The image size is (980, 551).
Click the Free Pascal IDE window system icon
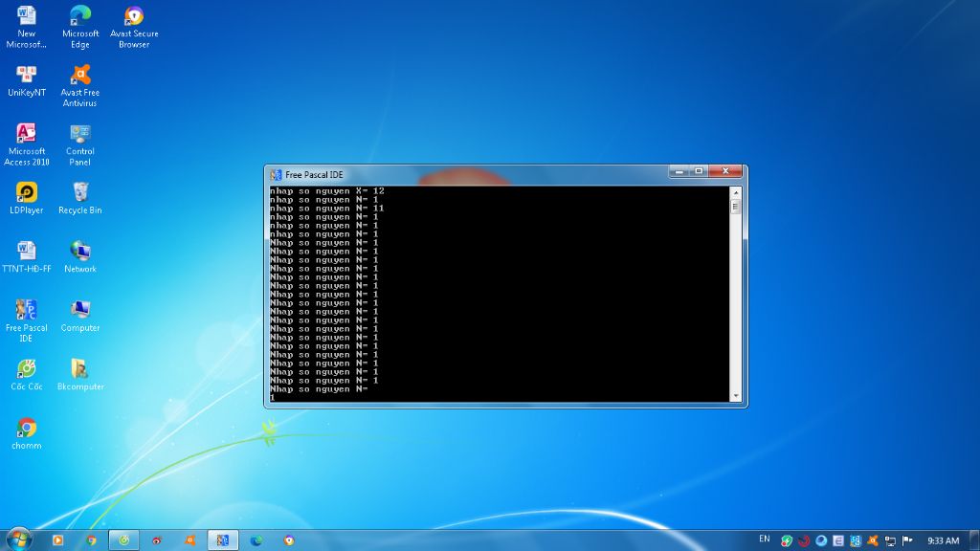[x=276, y=175]
